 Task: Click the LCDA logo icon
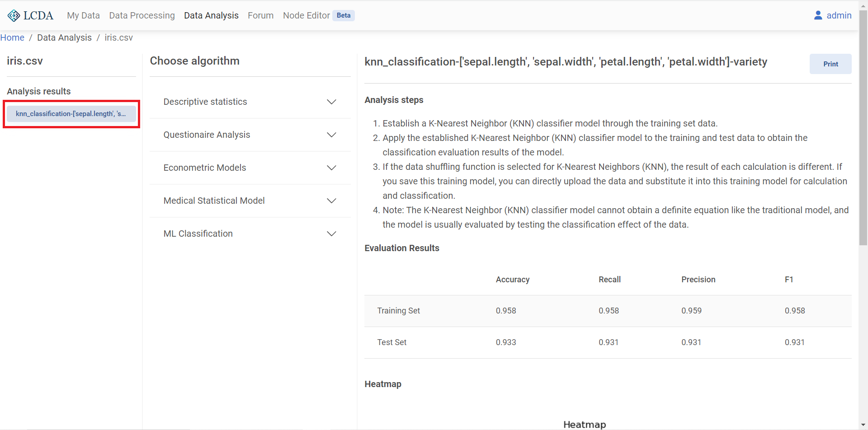tap(14, 15)
